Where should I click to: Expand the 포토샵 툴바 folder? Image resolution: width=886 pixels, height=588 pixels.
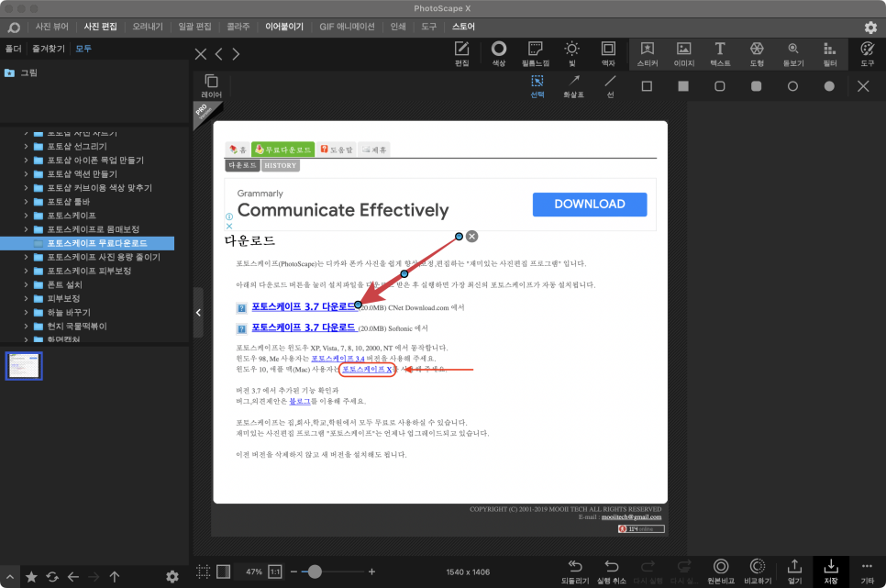click(x=26, y=201)
